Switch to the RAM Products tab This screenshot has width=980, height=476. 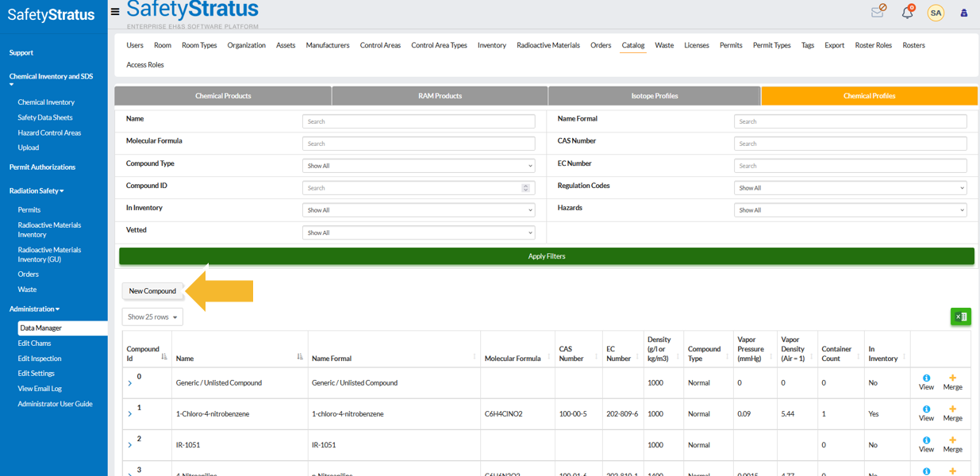click(440, 96)
